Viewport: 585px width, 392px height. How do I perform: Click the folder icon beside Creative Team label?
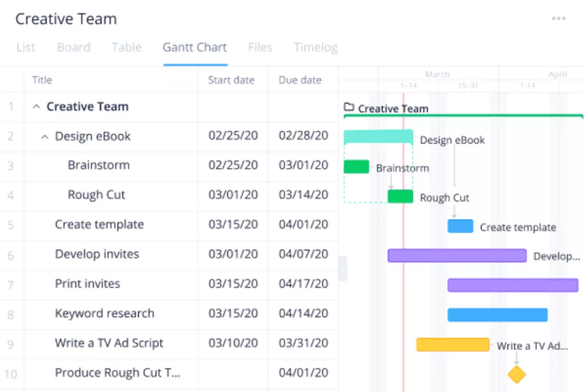click(x=349, y=108)
